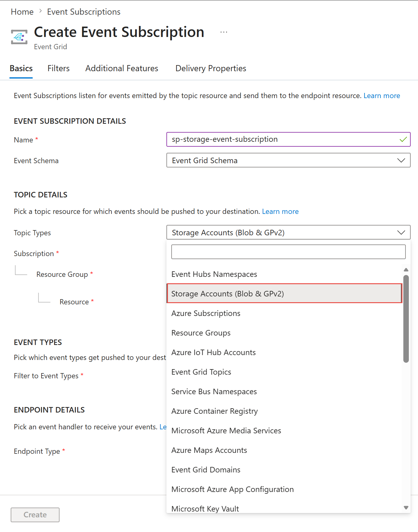Screen dimensions: 418x532
Task: Click the green checkmark in Name field
Action: (x=403, y=139)
